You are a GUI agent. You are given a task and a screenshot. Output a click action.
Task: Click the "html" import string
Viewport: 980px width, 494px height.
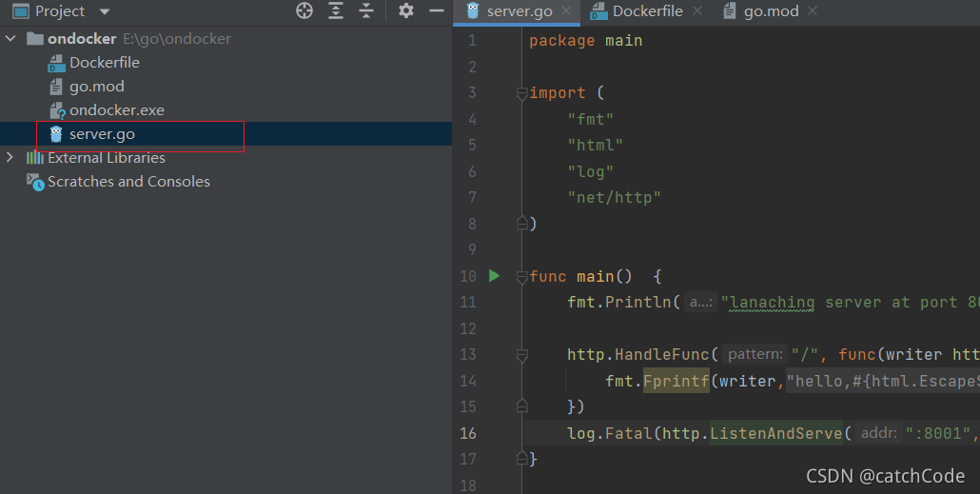click(x=595, y=145)
